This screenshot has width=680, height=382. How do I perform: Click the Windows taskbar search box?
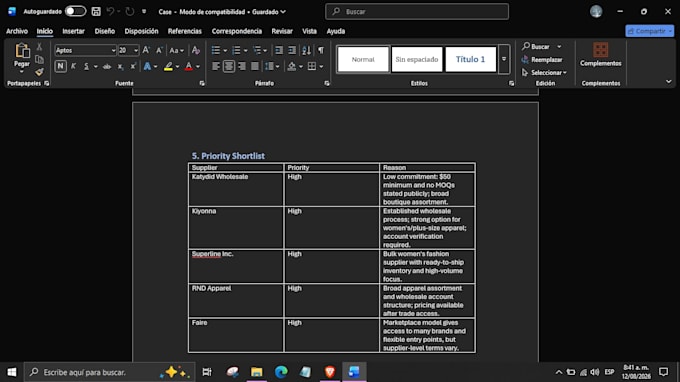click(110, 372)
